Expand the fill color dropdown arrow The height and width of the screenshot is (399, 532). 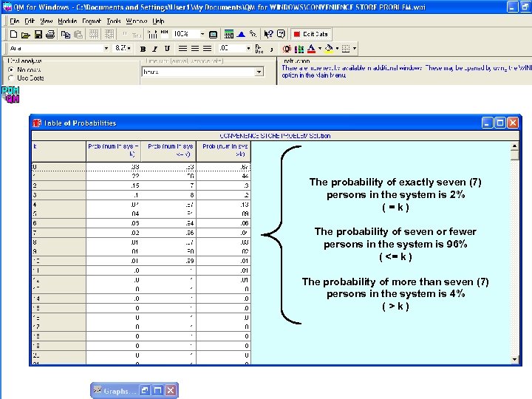tap(337, 49)
